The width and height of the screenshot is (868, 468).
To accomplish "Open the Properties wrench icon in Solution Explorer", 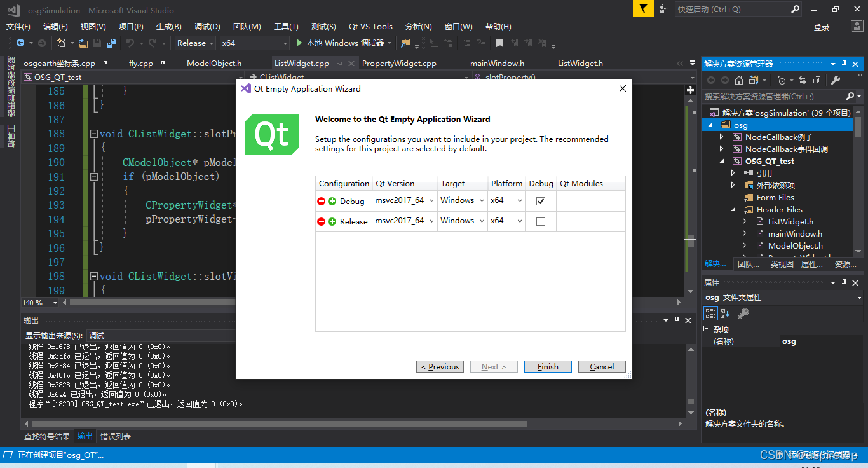I will tap(836, 80).
